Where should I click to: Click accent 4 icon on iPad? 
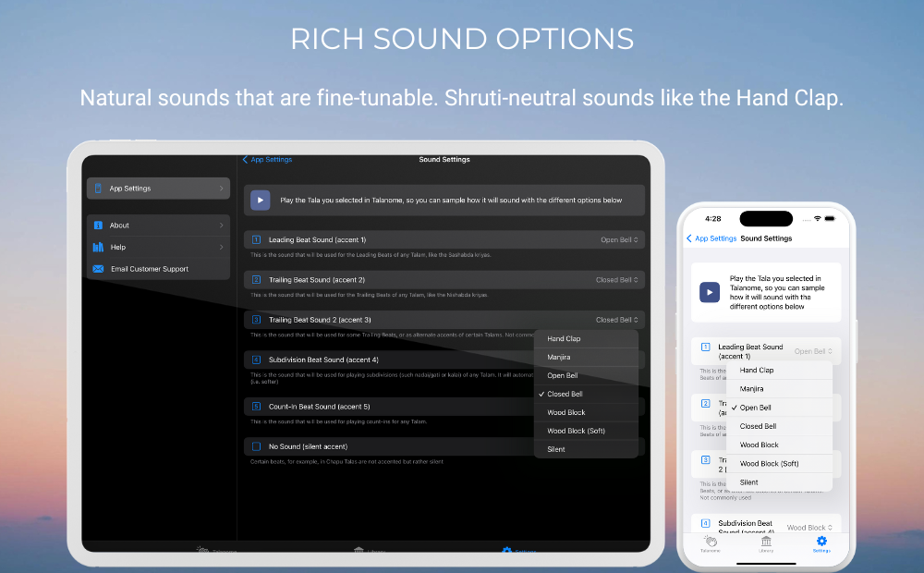[x=256, y=360]
